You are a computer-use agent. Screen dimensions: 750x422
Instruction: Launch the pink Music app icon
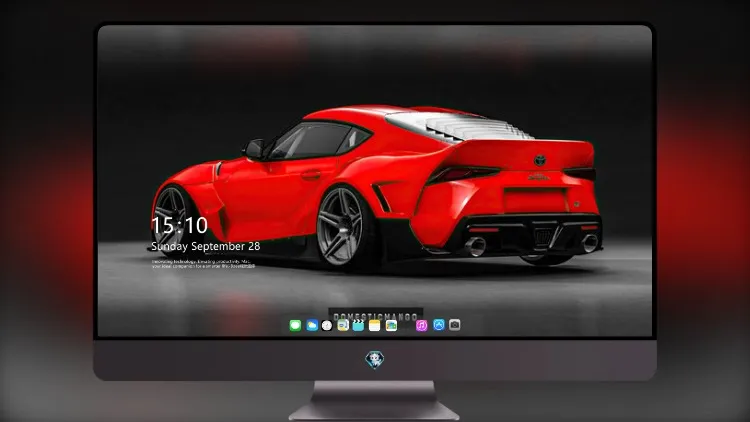421,326
